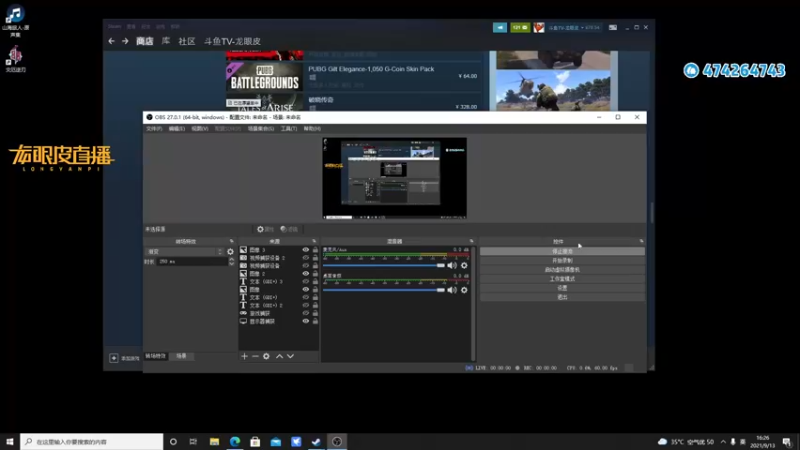The image size is (800, 450).
Task: Click the 工作室模式 studio mode button
Action: [x=562, y=279]
